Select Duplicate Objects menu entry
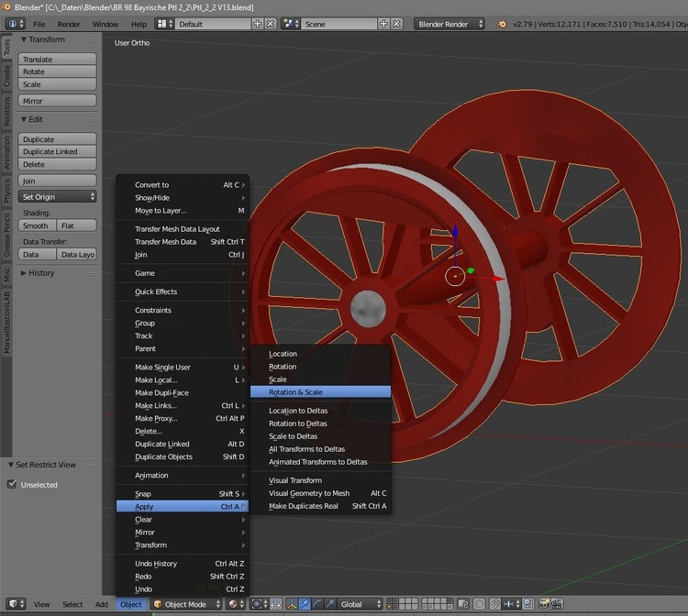The height and width of the screenshot is (616, 688). tap(183, 456)
